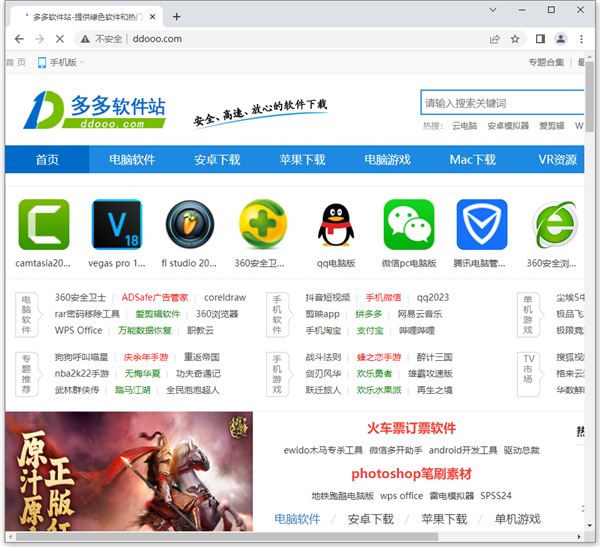Click the WPS Office link
This screenshot has width=600, height=547.
[x=78, y=330]
